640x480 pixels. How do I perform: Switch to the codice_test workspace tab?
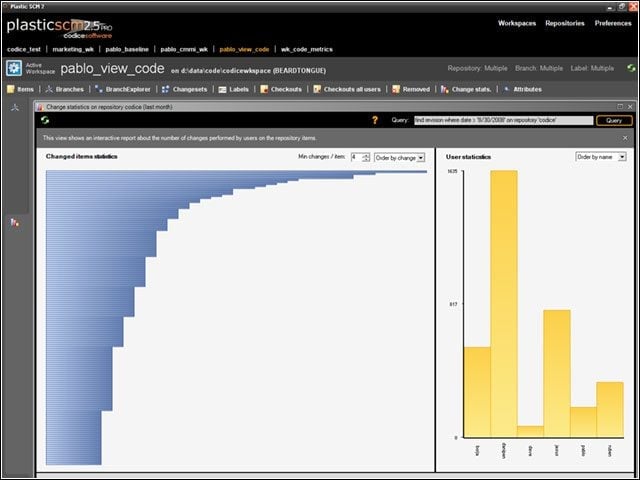[x=24, y=49]
